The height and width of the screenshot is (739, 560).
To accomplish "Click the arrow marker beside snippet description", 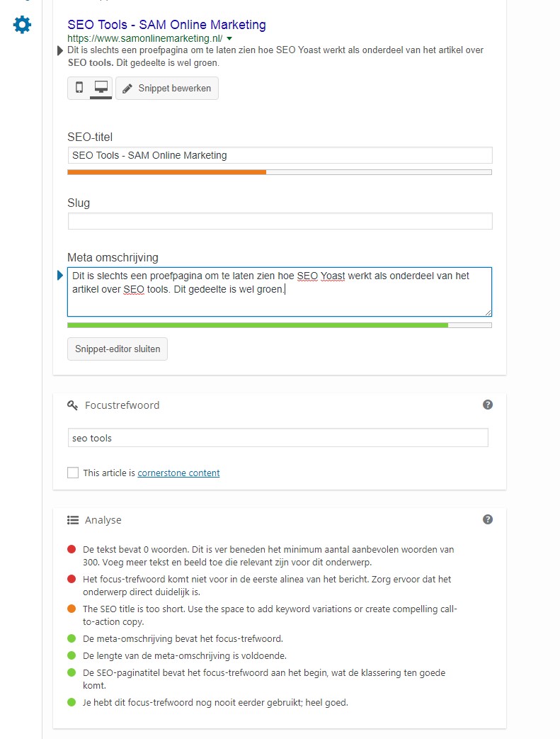I will pos(59,50).
